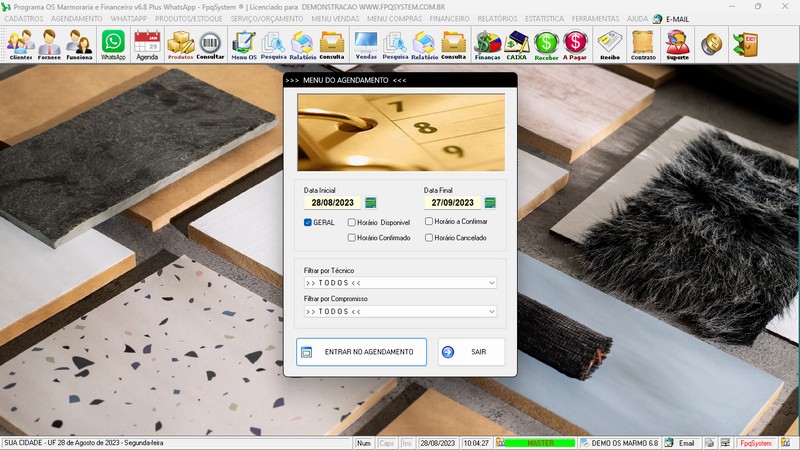Screen dimensions: 800x450
Task: Uncheck the GERAL checkbox
Action: click(x=308, y=222)
